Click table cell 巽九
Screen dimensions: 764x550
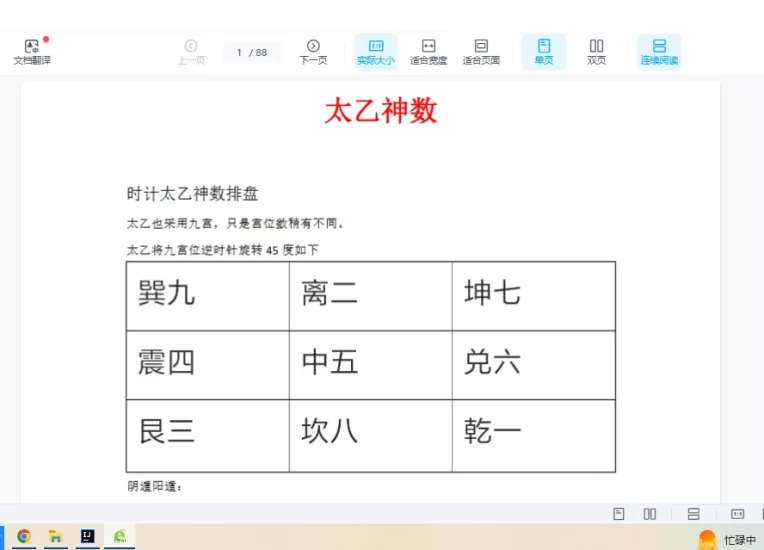tap(208, 296)
